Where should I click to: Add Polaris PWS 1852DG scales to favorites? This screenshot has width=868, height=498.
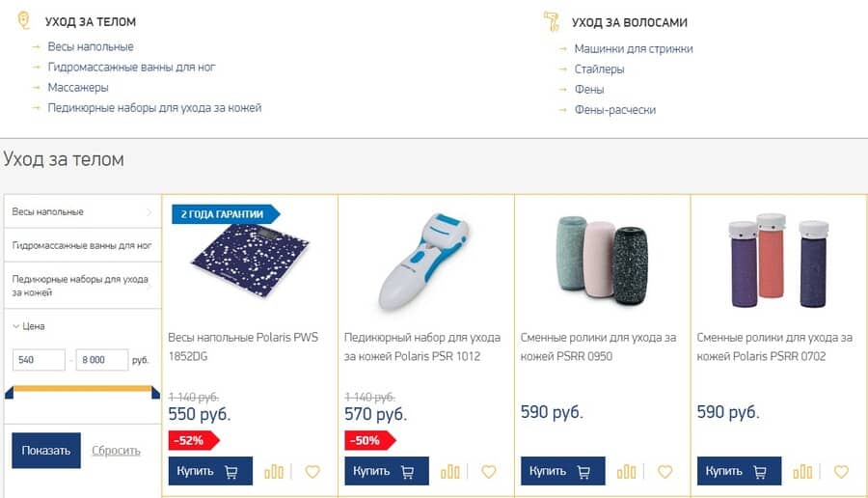coord(312,472)
